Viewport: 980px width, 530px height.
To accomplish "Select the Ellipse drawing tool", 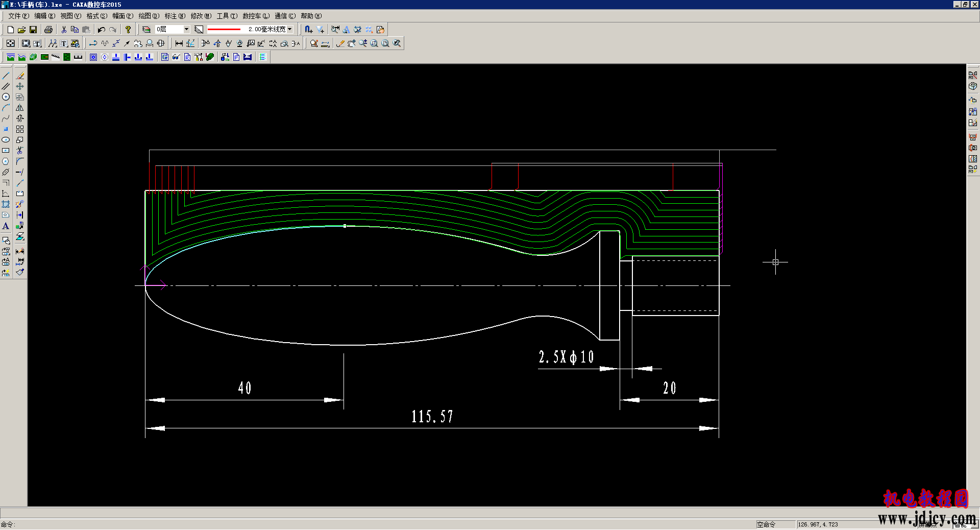I will tap(6, 140).
